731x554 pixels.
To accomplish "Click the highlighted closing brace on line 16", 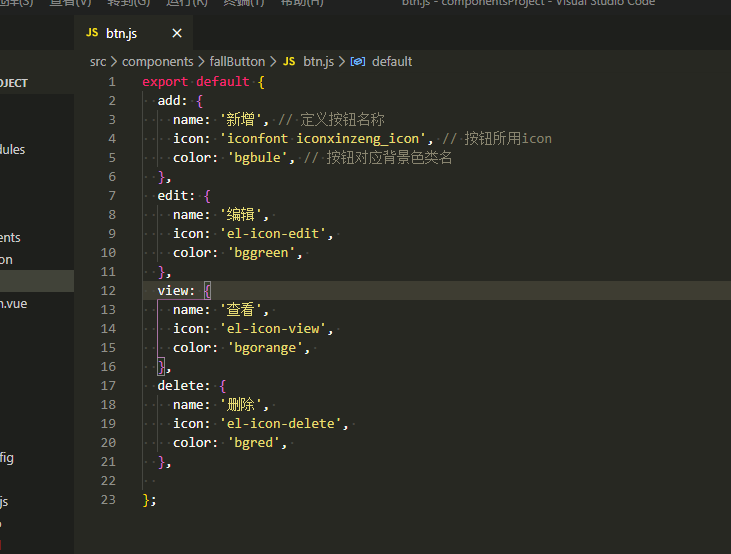I will tap(161, 367).
